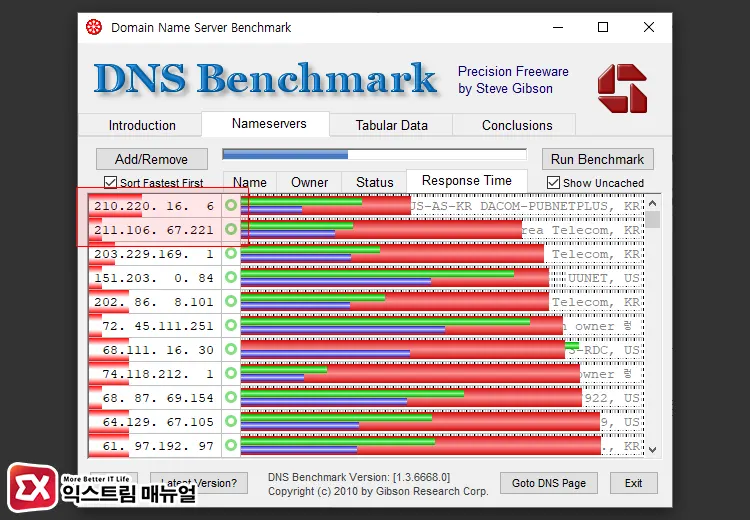Viewport: 750px width, 520px height.
Task: Click the red app icon in title bar
Action: click(x=93, y=27)
